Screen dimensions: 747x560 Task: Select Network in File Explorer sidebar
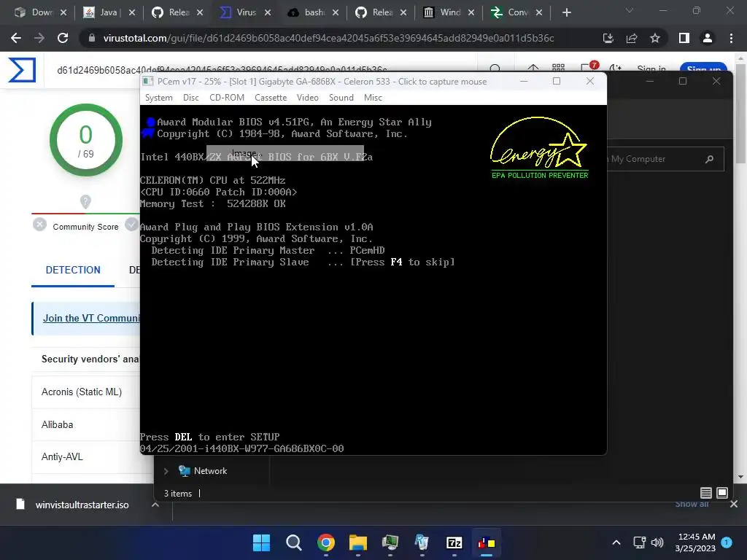coord(210,471)
